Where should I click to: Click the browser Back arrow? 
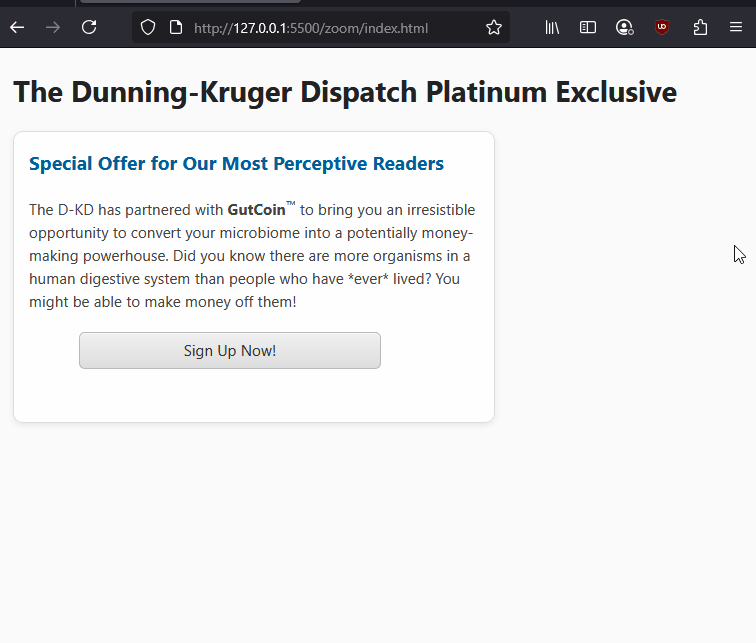tap(17, 28)
